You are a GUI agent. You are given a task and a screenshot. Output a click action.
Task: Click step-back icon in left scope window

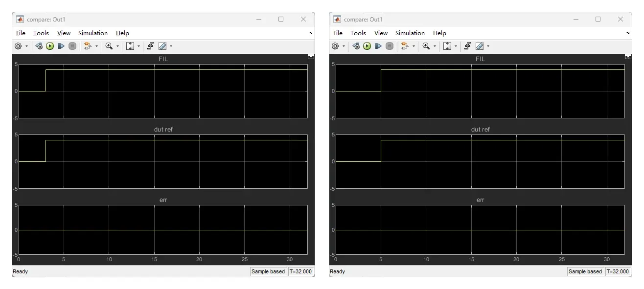point(39,46)
